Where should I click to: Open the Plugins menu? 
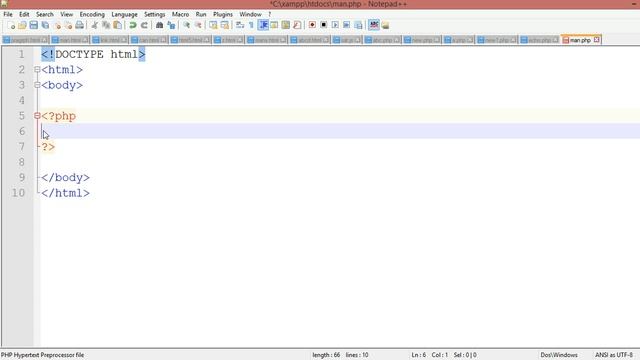pos(222,14)
